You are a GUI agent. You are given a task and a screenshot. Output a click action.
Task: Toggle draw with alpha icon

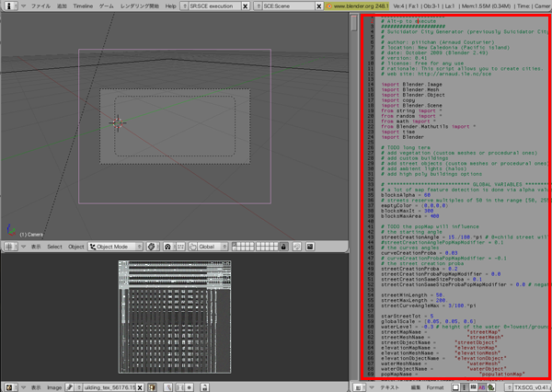coord(180,387)
